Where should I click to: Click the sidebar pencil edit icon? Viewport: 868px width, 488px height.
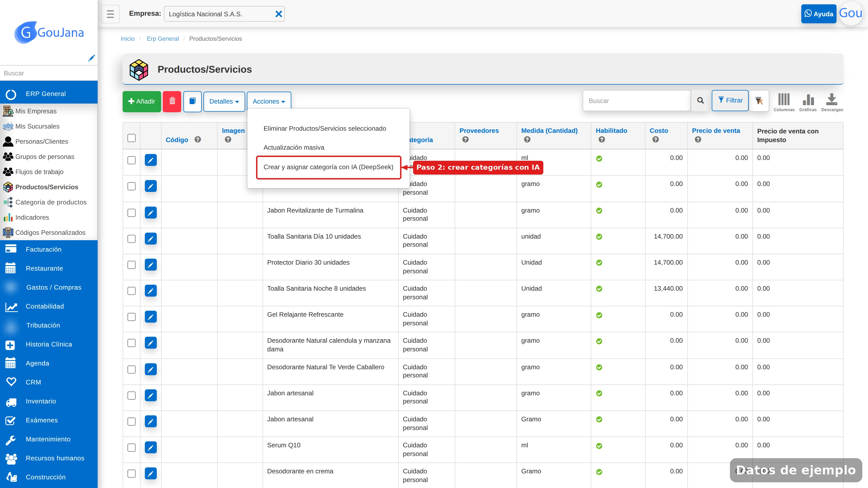coord(91,58)
